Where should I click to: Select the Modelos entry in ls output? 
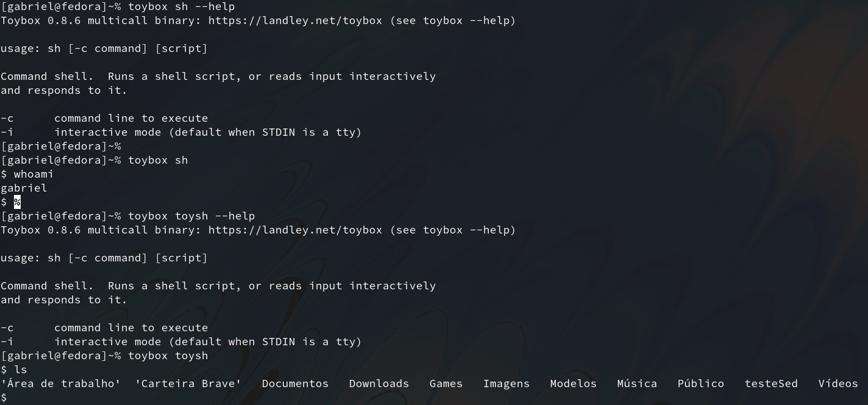tap(573, 383)
